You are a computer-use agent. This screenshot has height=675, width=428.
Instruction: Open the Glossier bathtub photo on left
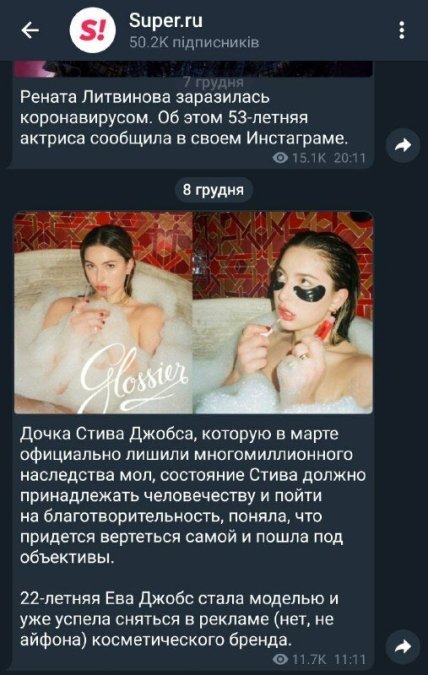[103, 313]
